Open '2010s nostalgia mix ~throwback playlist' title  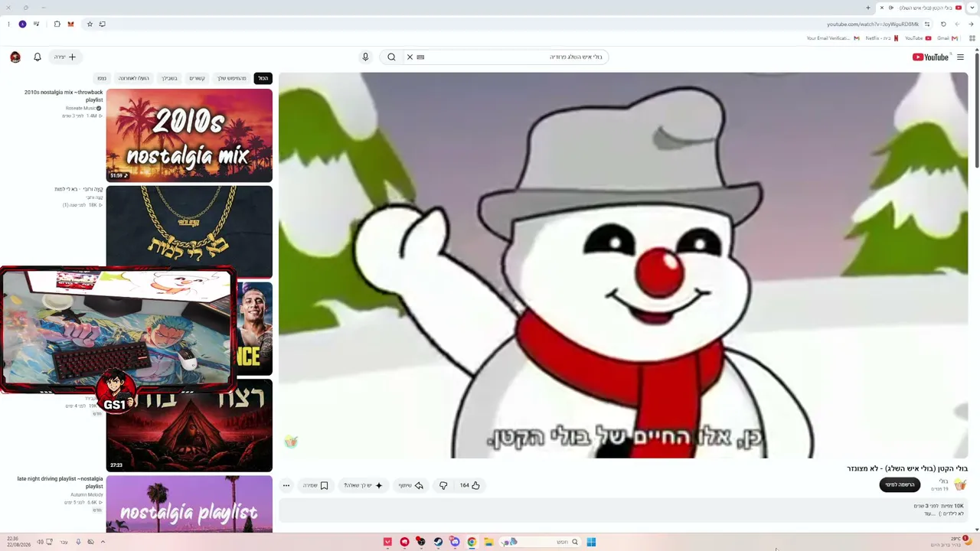pos(64,96)
